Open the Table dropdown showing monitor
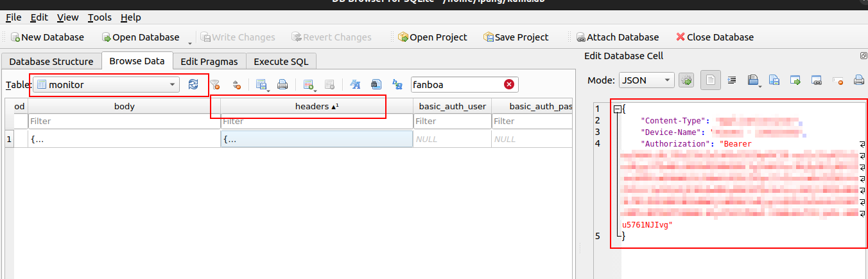This screenshot has width=868, height=279. pos(107,84)
